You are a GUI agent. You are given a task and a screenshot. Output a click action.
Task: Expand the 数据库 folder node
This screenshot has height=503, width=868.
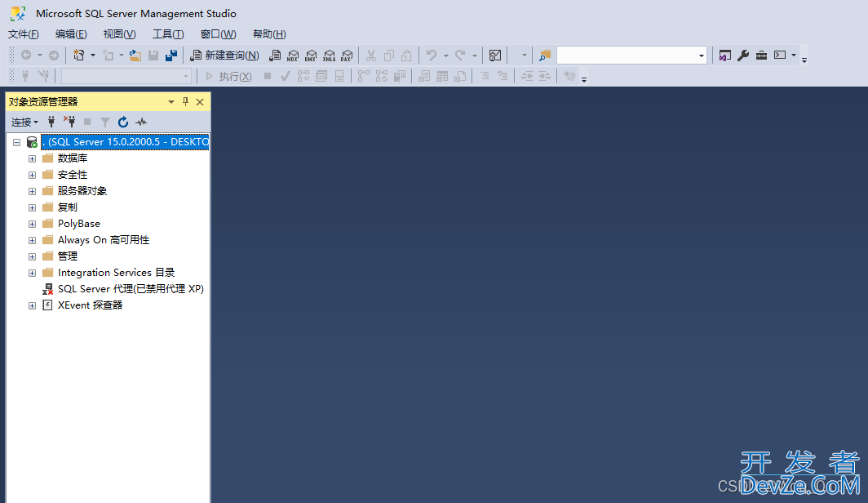point(32,159)
